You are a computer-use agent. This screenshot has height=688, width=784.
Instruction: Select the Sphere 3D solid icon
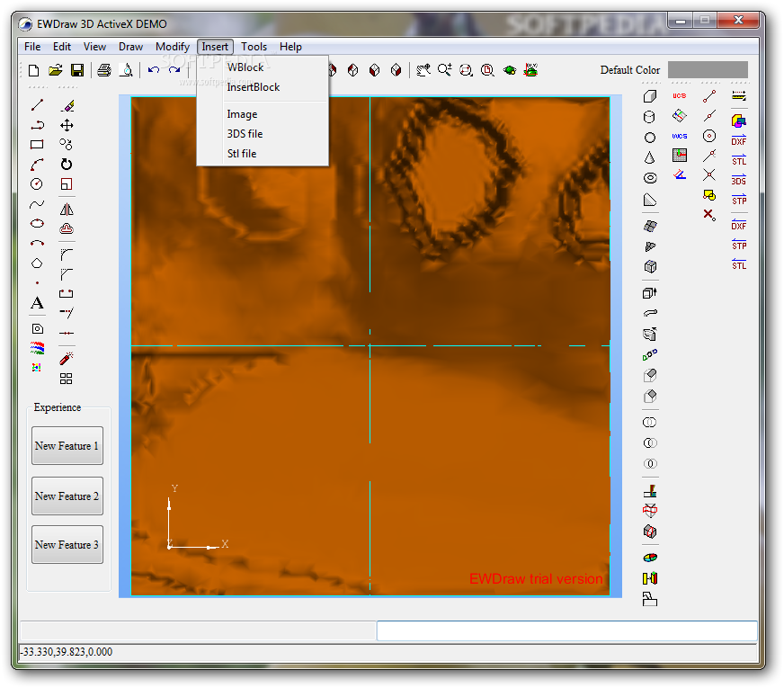point(649,138)
